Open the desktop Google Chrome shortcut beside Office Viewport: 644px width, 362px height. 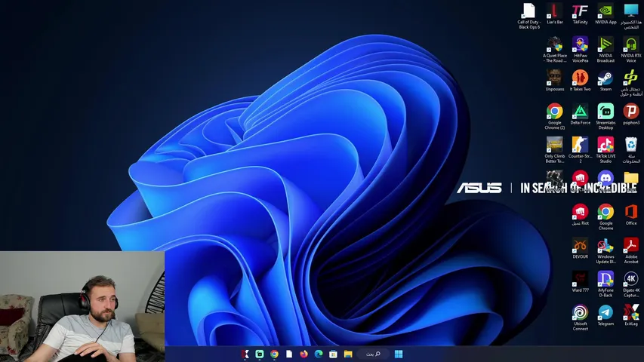pos(605,216)
